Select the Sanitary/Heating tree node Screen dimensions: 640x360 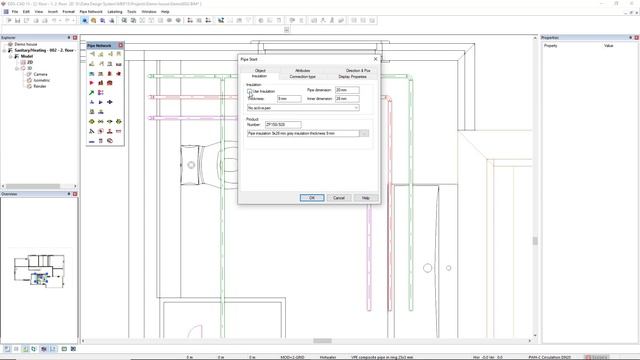click(44, 50)
